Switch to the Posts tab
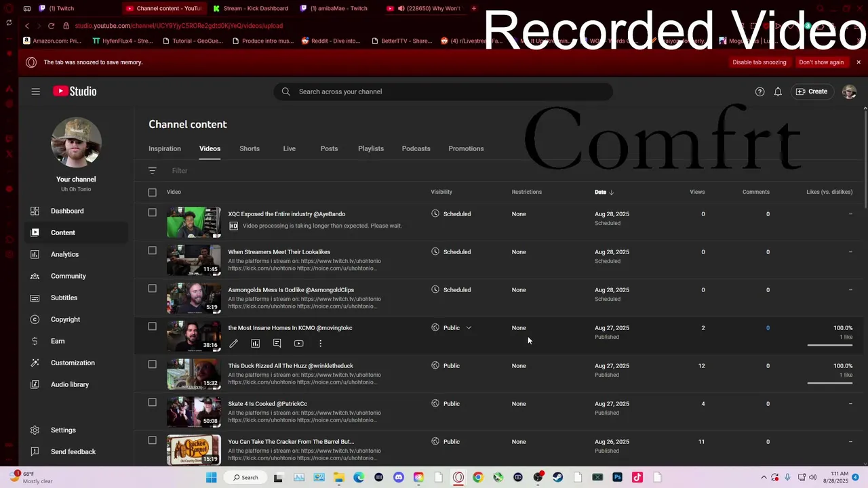Viewport: 868px width, 488px height. pos(329,148)
